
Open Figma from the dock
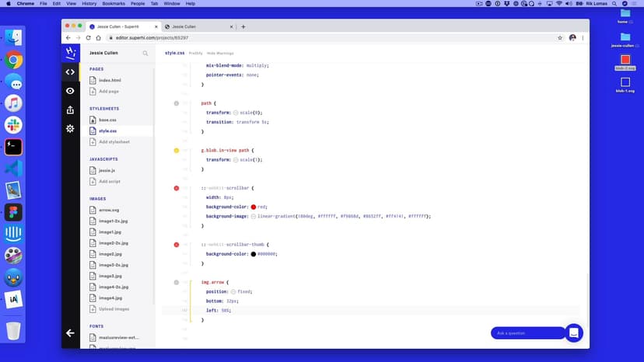[x=13, y=212]
